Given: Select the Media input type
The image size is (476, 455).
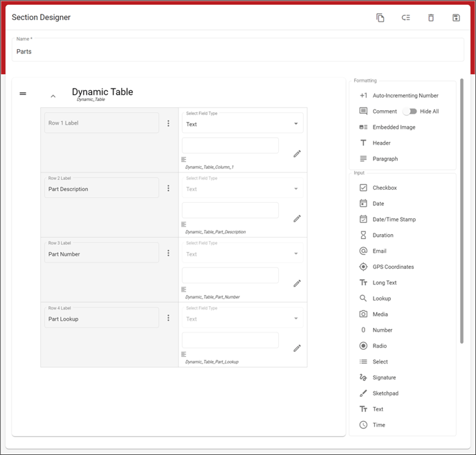Looking at the screenshot, I should tap(374, 314).
